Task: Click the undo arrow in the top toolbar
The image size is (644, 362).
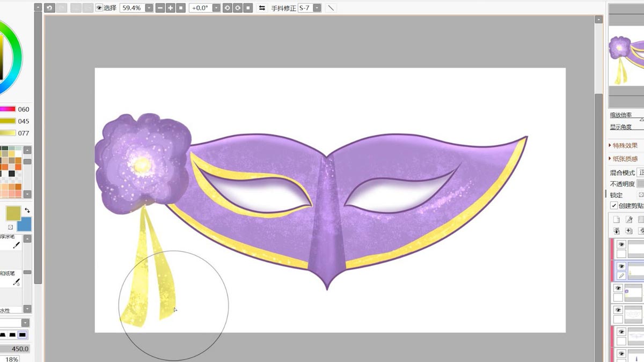Action: coord(49,8)
